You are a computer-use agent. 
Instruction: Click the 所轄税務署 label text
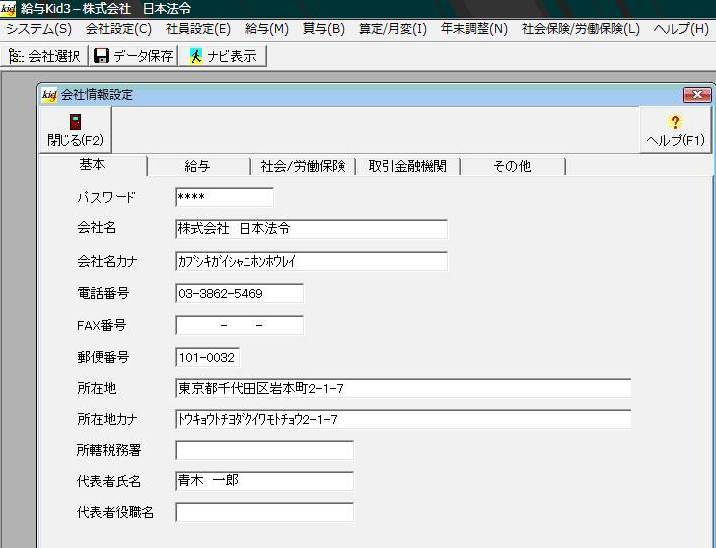pyautogui.click(x=109, y=450)
